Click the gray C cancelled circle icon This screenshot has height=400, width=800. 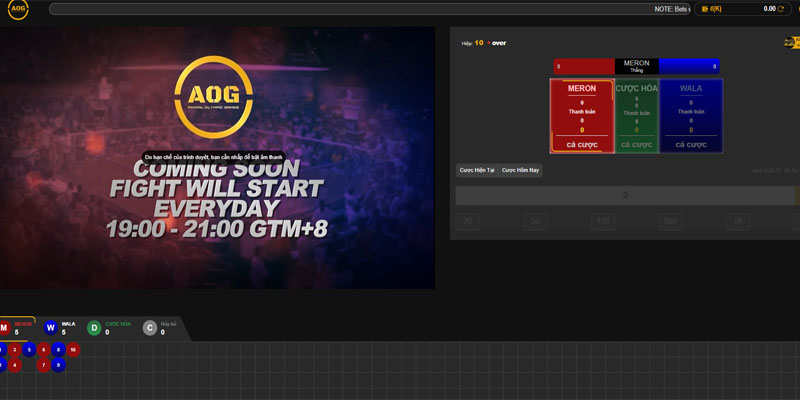(149, 328)
